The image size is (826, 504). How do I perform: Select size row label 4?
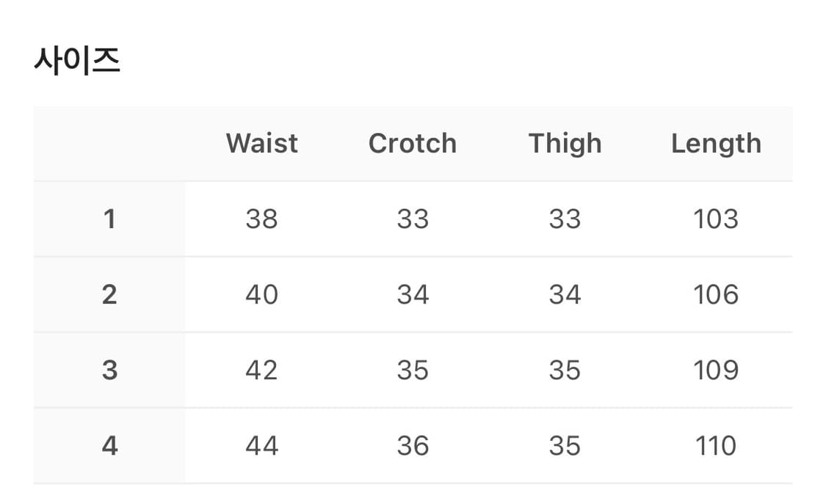(x=109, y=445)
